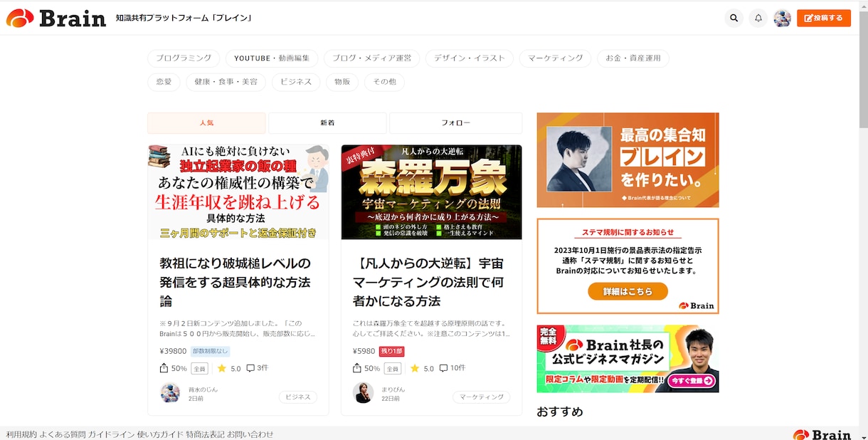Click the 部数制限なし badge
868x440 pixels.
click(x=210, y=351)
